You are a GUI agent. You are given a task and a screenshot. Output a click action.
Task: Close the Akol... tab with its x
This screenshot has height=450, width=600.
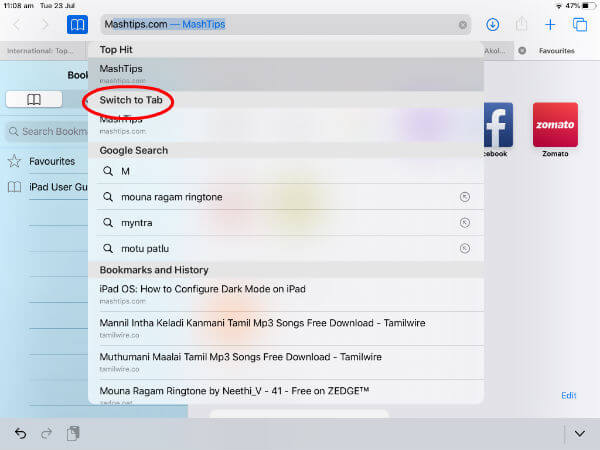(x=522, y=51)
